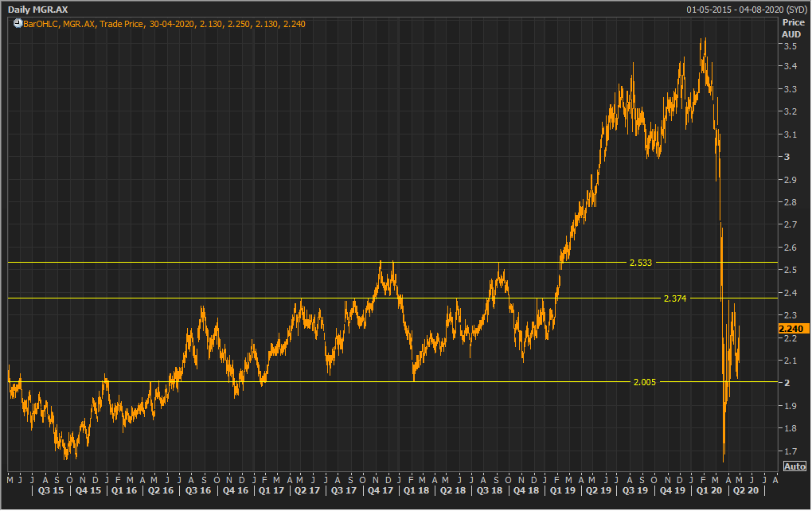The image size is (812, 511).
Task: Click the Q1 20 quarter label
Action: pyautogui.click(x=709, y=490)
